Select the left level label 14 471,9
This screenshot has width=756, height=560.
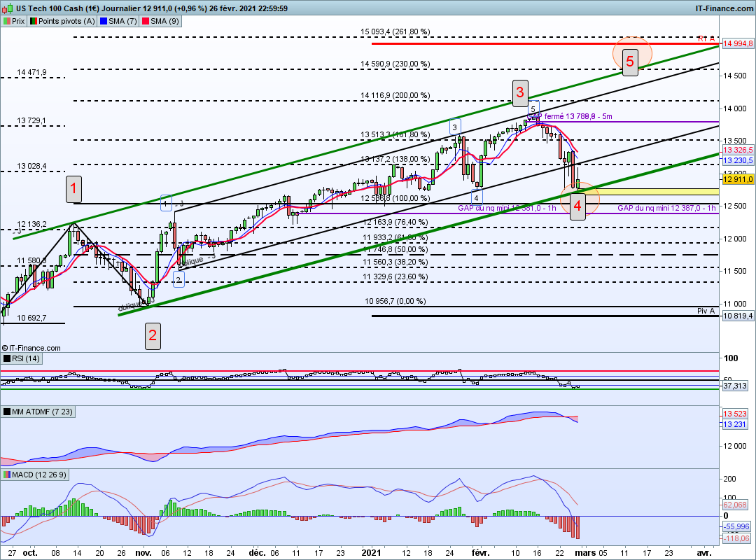click(x=31, y=72)
